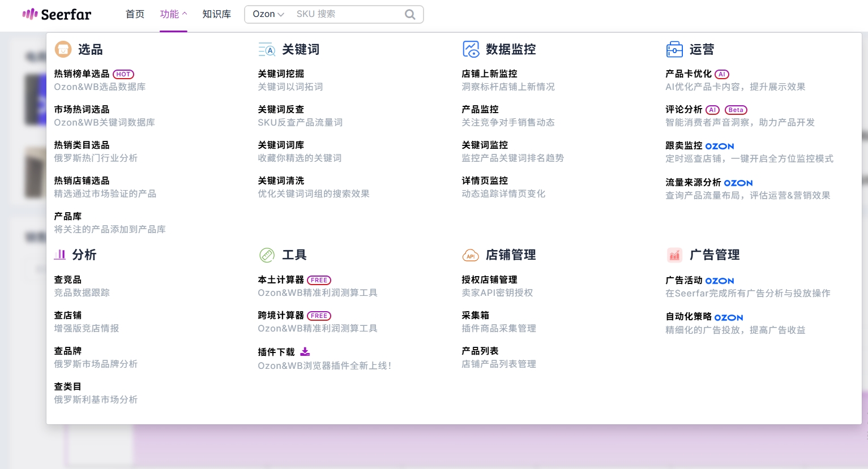The height and width of the screenshot is (469, 868).
Task: Click the 广告管理 chart icon
Action: pyautogui.click(x=674, y=255)
